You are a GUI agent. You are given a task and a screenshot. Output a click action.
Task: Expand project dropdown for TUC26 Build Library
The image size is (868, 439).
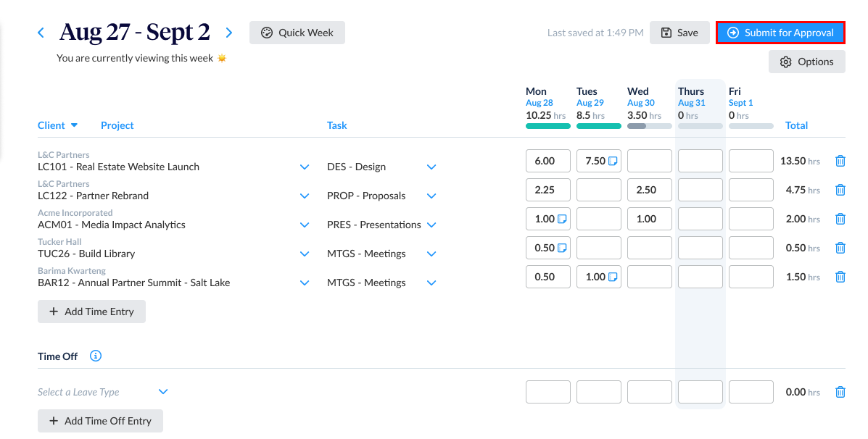coord(305,254)
